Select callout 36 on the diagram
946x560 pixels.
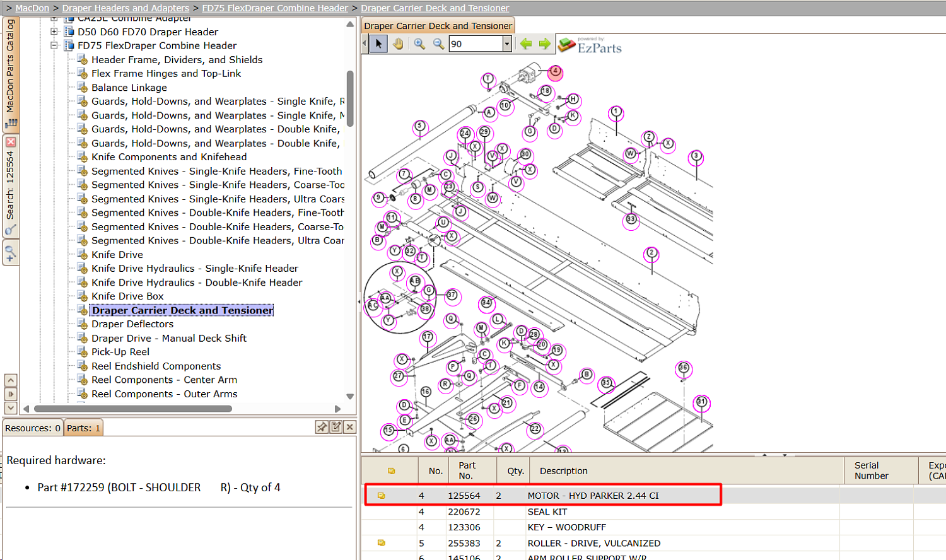click(684, 368)
